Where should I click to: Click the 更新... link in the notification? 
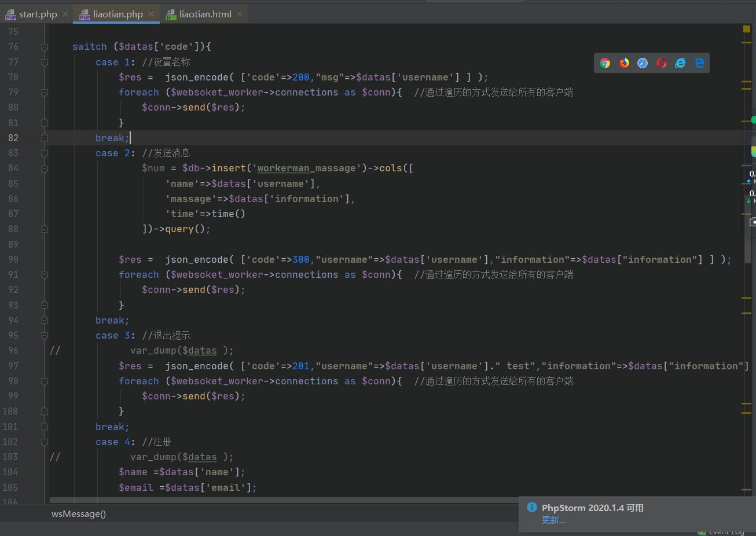point(553,520)
